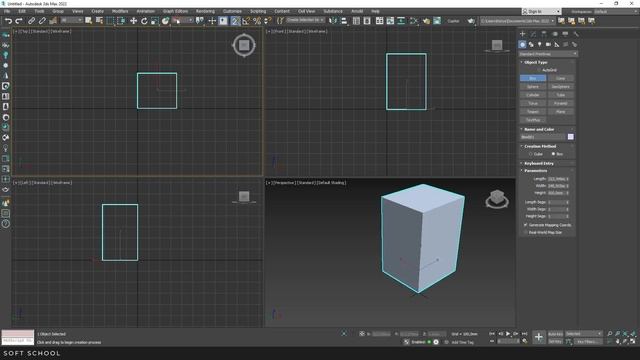Open the Create Selection Set dropdown
The height and width of the screenshot is (360, 640).
pos(305,20)
